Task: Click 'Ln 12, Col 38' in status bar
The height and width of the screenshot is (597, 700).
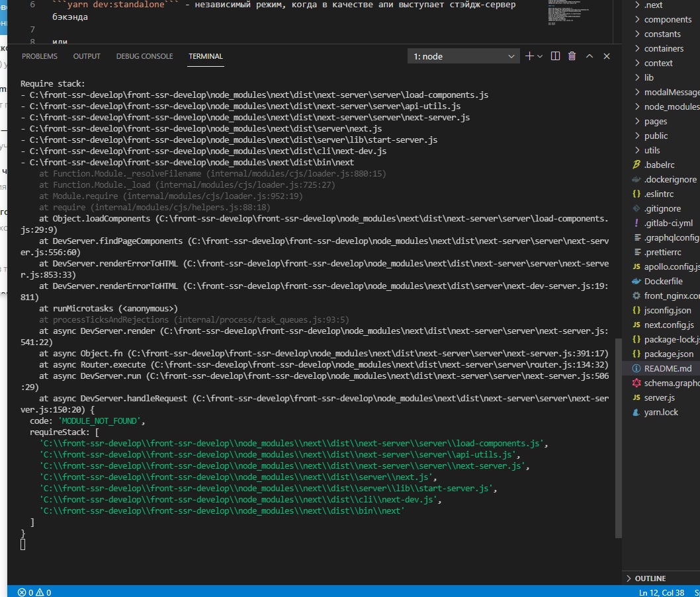Action: [661, 592]
